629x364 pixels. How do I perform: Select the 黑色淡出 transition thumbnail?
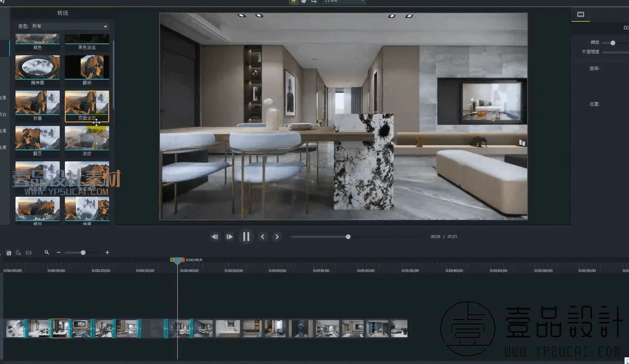click(x=87, y=39)
